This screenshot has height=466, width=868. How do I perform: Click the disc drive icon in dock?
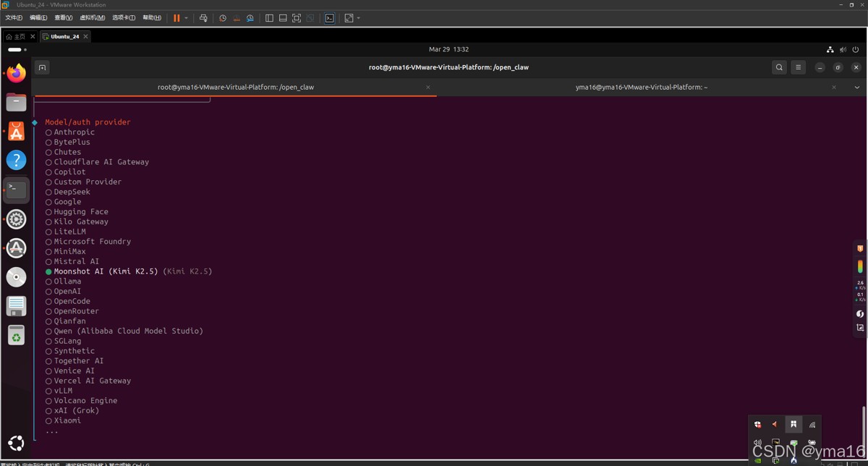(16, 277)
